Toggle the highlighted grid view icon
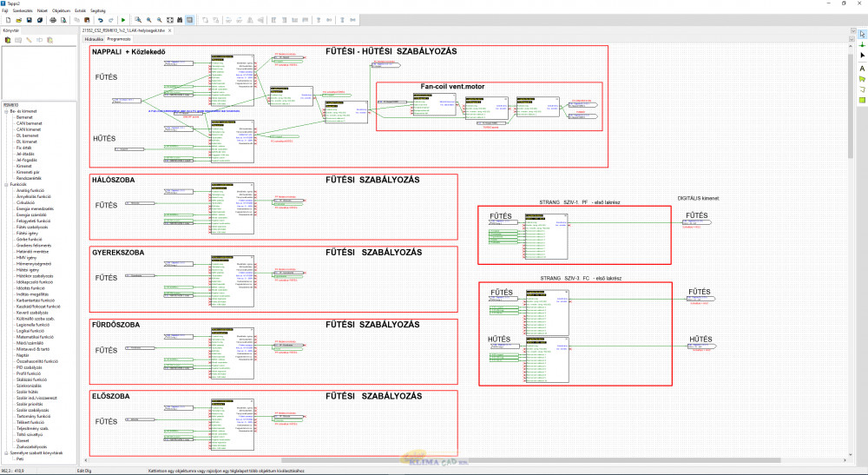The image size is (868, 475). point(190,20)
